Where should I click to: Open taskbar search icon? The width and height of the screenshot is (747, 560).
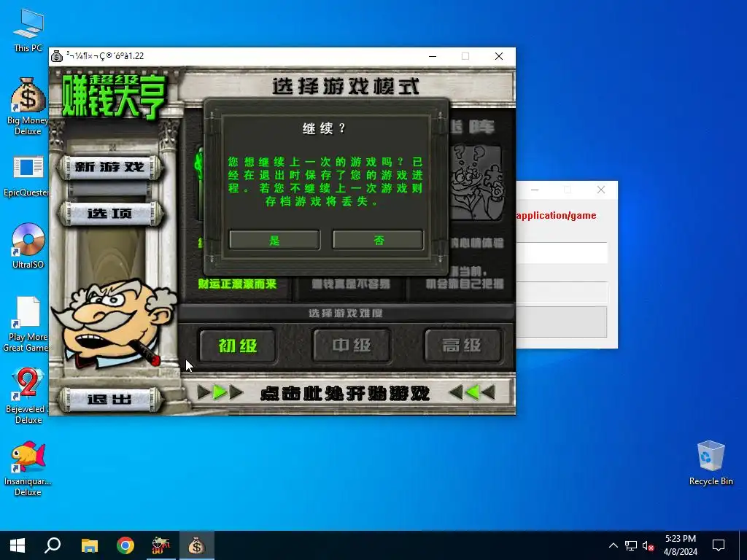[x=53, y=545]
